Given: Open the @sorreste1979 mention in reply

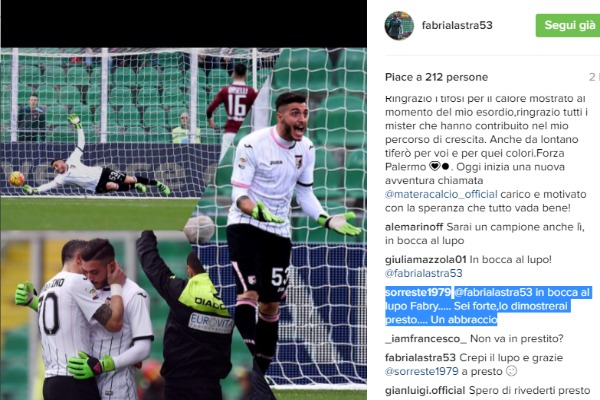Looking at the screenshot, I should 422,371.
